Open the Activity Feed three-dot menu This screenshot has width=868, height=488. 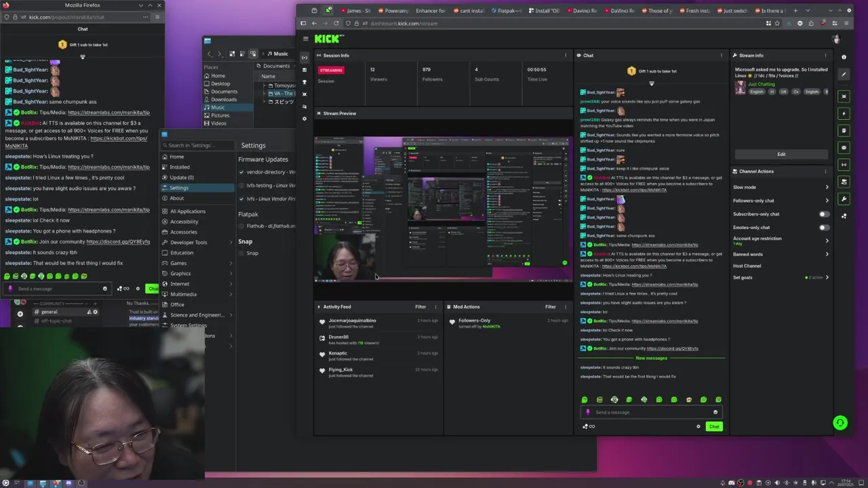point(435,307)
